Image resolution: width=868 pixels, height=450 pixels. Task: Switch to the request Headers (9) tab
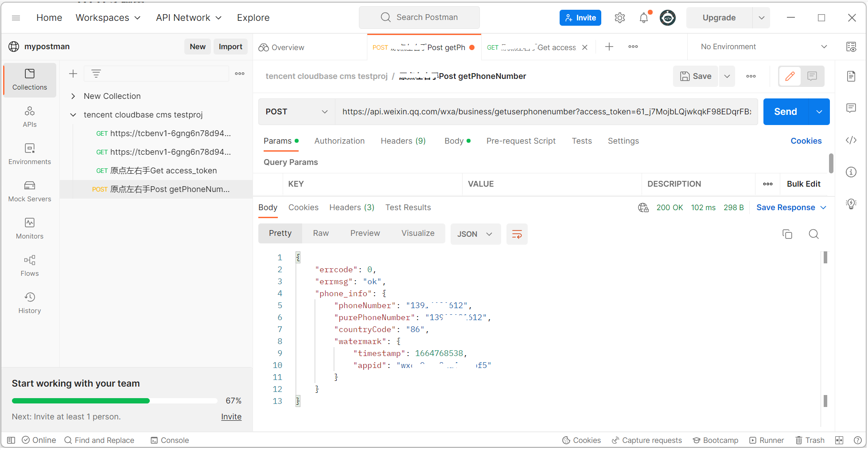click(403, 141)
